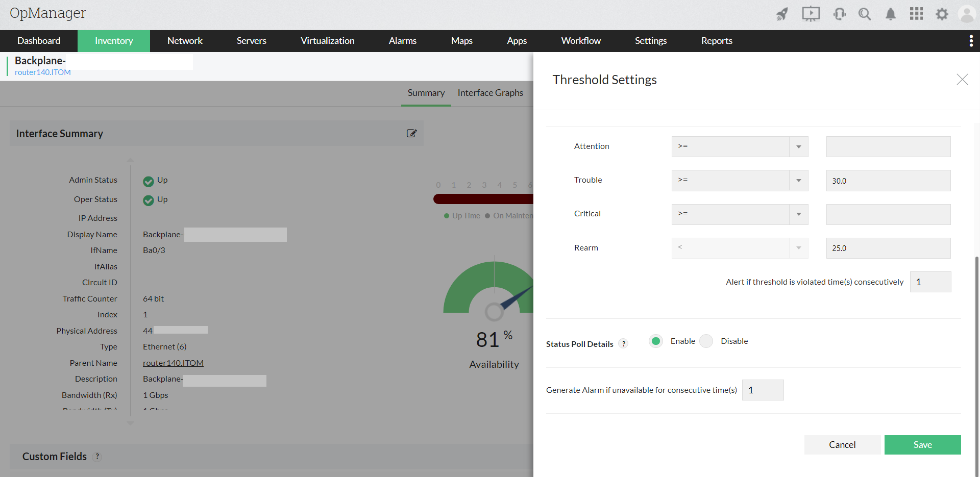Open the quick setup rocket icon
The width and height of the screenshot is (980, 477).
pyautogui.click(x=782, y=14)
